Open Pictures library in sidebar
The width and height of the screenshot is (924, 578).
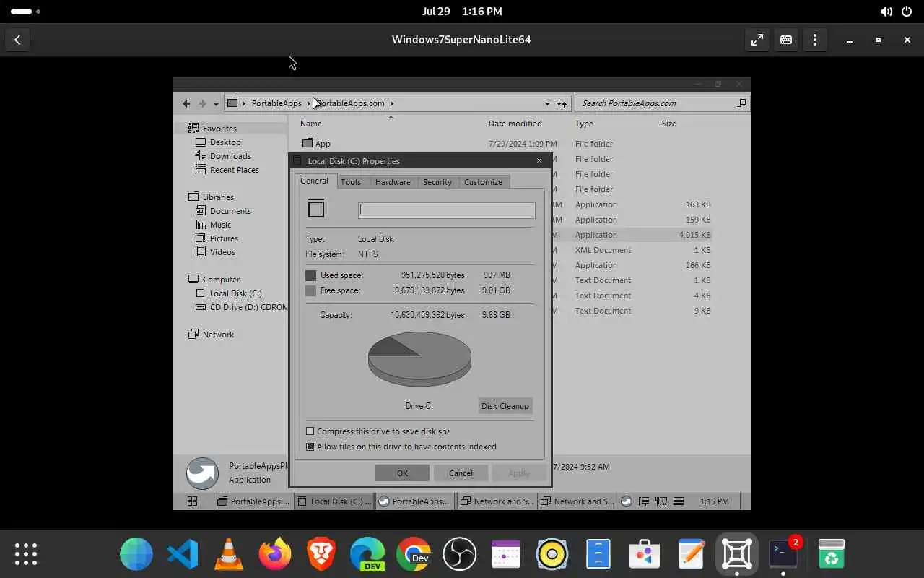[x=224, y=238]
